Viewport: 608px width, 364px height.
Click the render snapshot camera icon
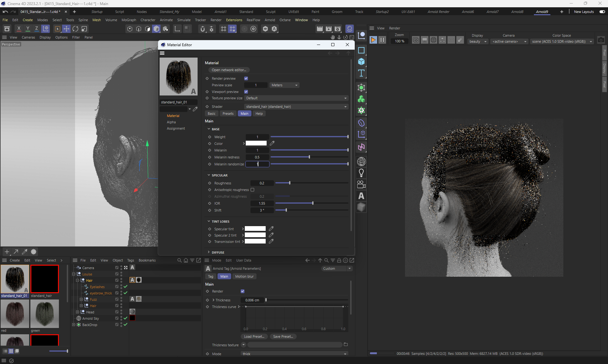click(x=601, y=40)
